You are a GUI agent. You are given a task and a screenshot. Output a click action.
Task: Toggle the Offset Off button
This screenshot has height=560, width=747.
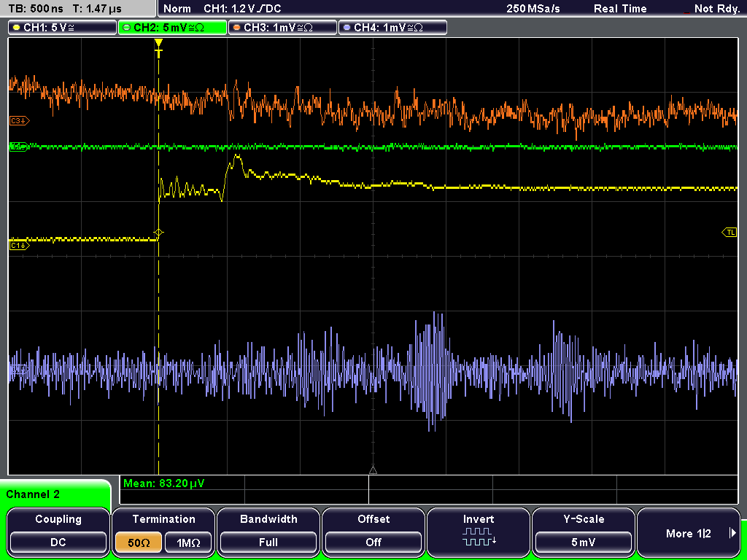pyautogui.click(x=373, y=532)
